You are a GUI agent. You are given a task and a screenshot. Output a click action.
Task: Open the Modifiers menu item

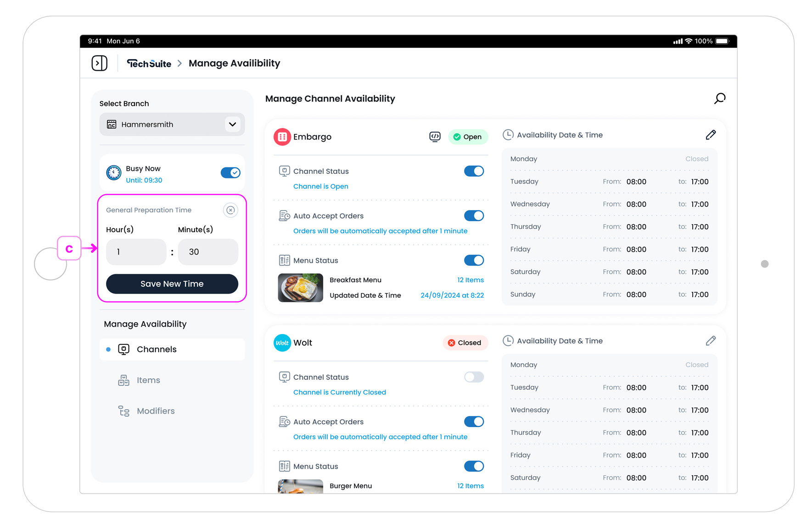pos(156,411)
